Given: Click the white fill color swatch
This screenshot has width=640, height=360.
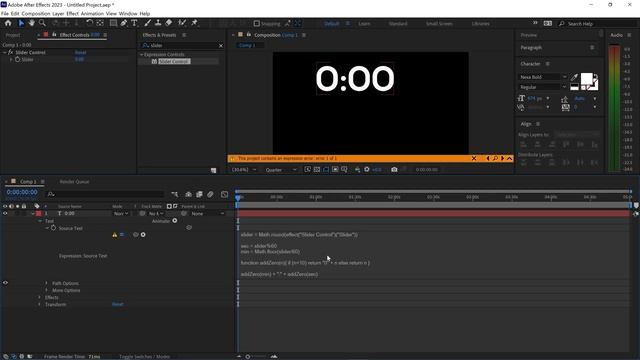Looking at the screenshot, I should [587, 78].
